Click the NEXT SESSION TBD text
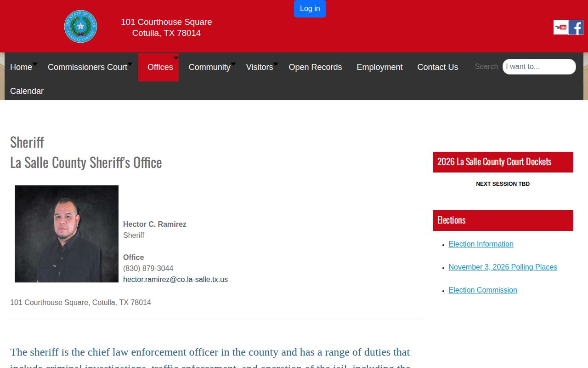588x368 pixels. tap(503, 184)
